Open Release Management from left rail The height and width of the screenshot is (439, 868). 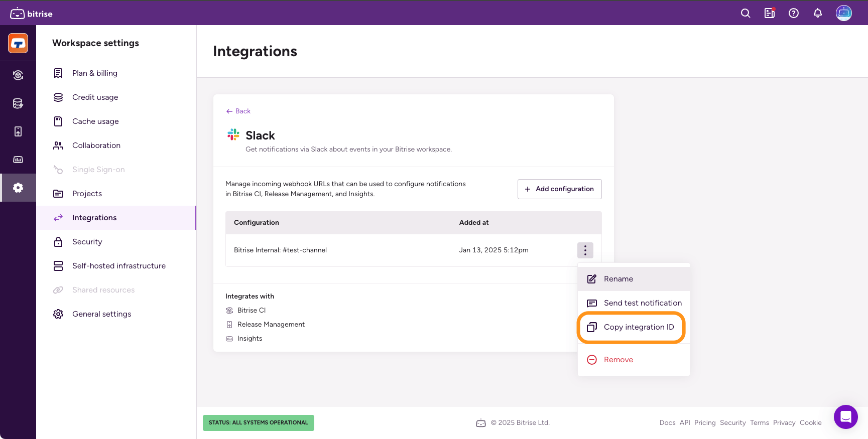18,131
